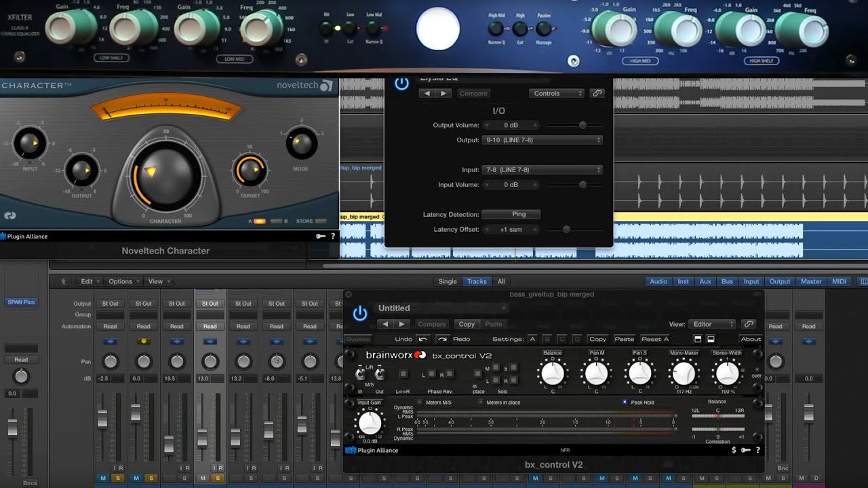This screenshot has height=488, width=868.
Task: Open Input 7-8 (LINE 7-8) dropdown
Action: [542, 169]
